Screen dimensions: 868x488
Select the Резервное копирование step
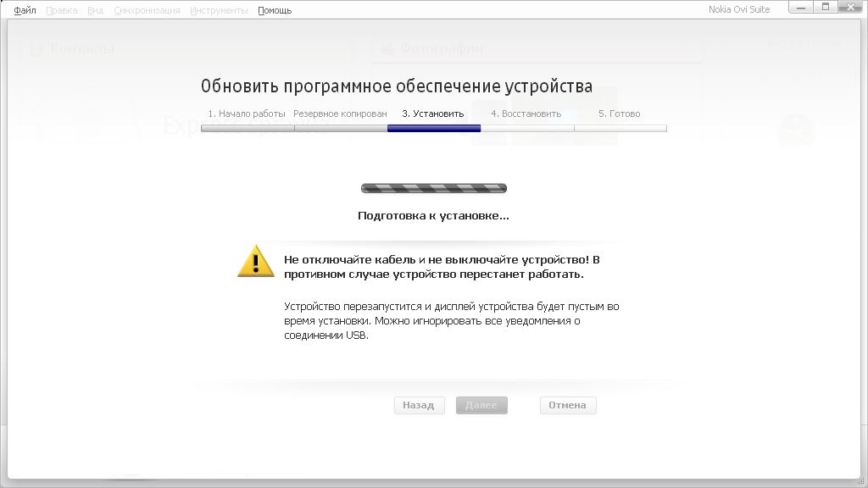(340, 114)
